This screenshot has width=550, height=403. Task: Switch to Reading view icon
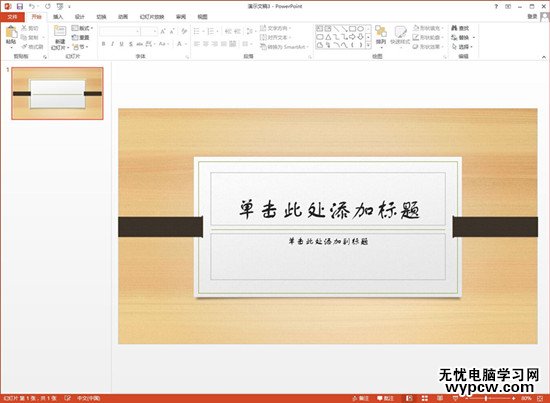coord(440,398)
